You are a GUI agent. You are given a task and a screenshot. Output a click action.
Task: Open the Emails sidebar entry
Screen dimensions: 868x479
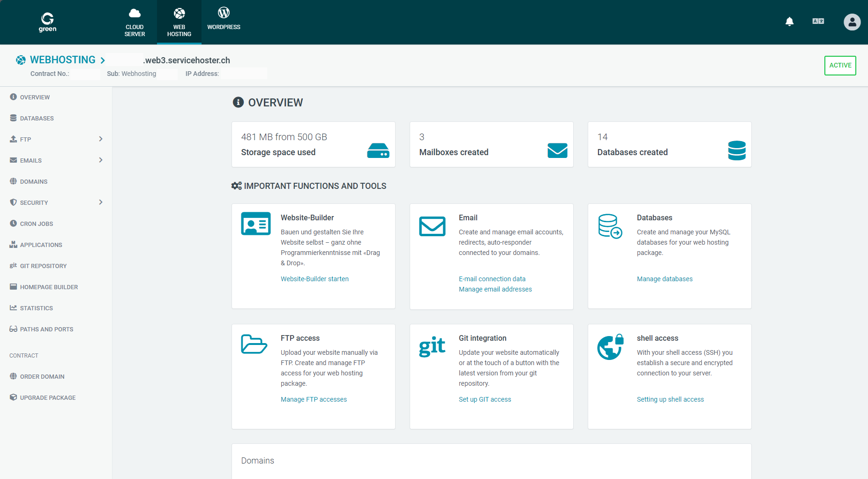30,160
